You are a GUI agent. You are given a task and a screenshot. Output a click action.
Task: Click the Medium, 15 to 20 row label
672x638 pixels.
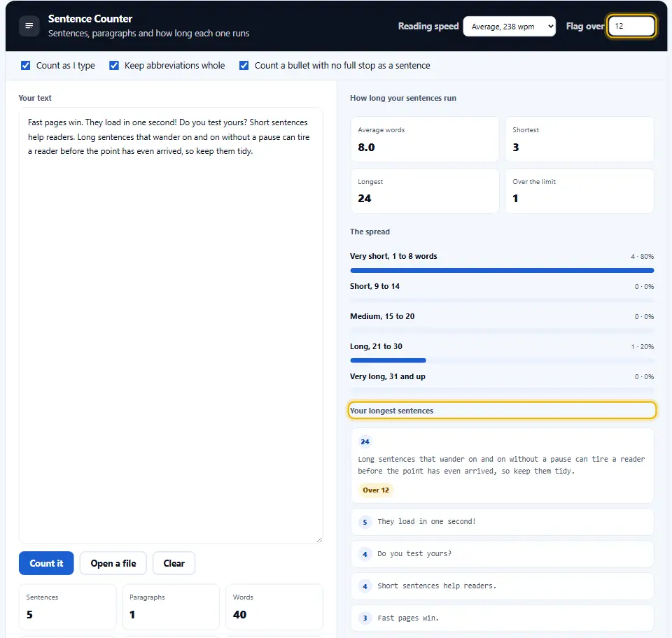(x=382, y=316)
